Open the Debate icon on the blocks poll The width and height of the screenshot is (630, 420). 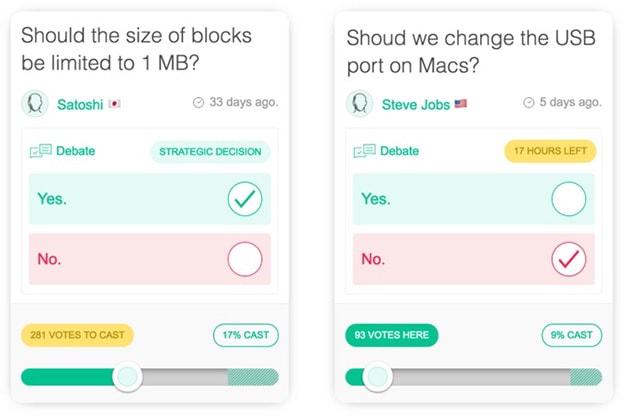click(x=41, y=151)
